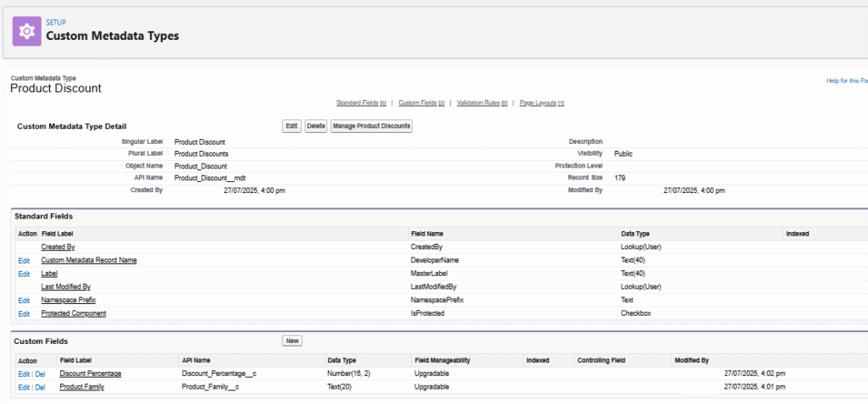The height and width of the screenshot is (404, 868).
Task: Go to Validation Rules anchor link
Action: 481,102
